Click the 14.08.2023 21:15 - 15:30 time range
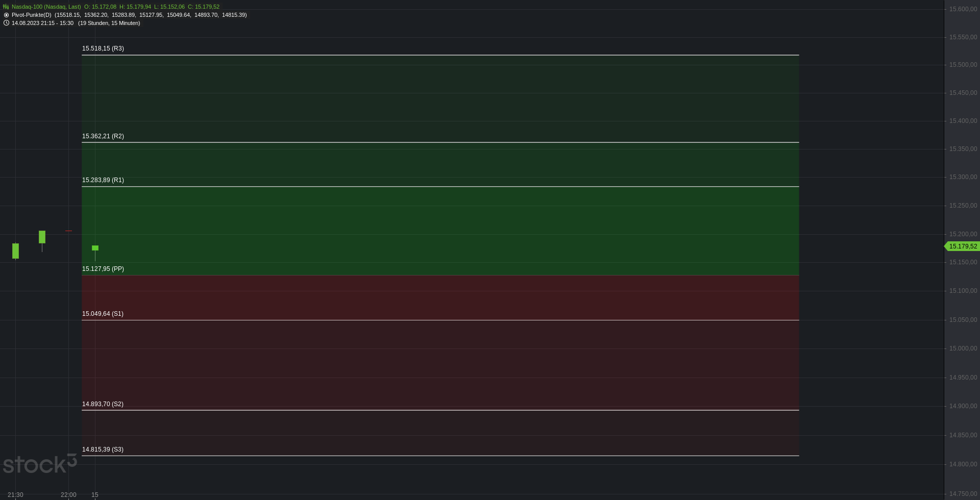The width and height of the screenshot is (980, 500). tap(42, 23)
